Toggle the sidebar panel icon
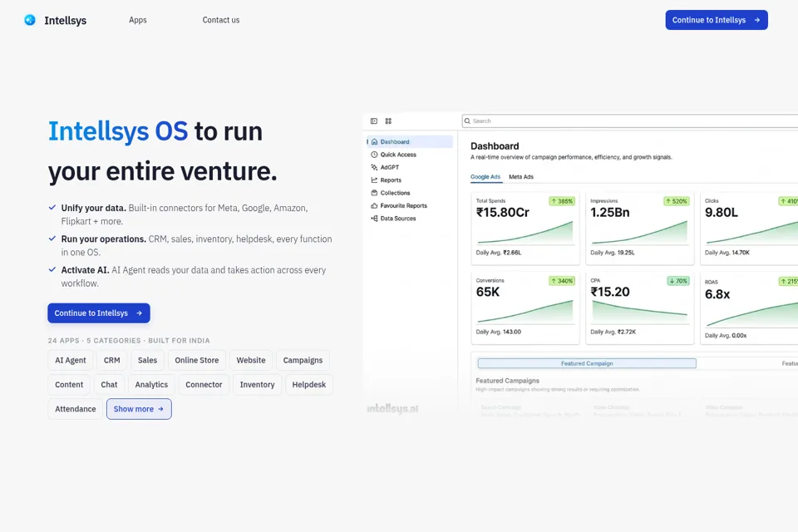798x532 pixels. click(x=374, y=121)
